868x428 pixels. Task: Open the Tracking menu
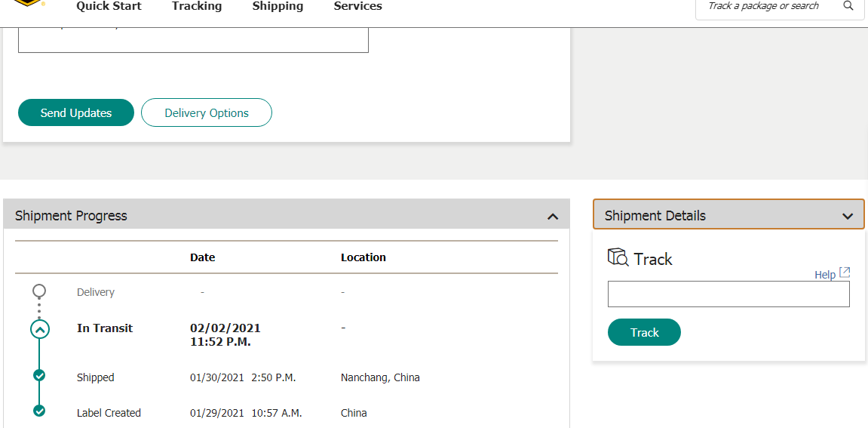(x=197, y=7)
